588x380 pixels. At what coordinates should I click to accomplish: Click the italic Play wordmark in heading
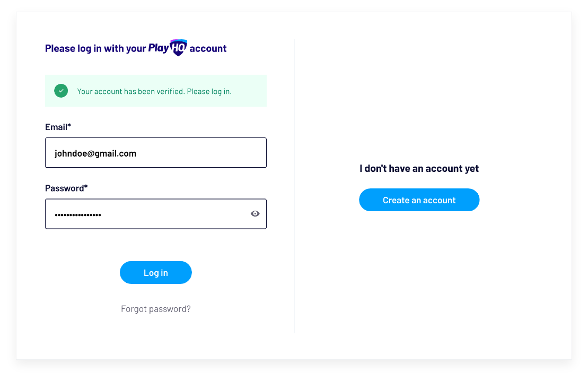(159, 48)
